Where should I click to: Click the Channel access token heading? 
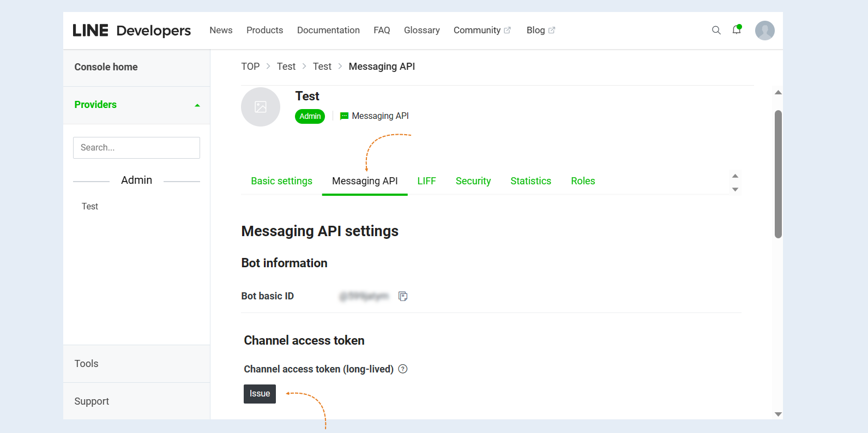pos(304,340)
